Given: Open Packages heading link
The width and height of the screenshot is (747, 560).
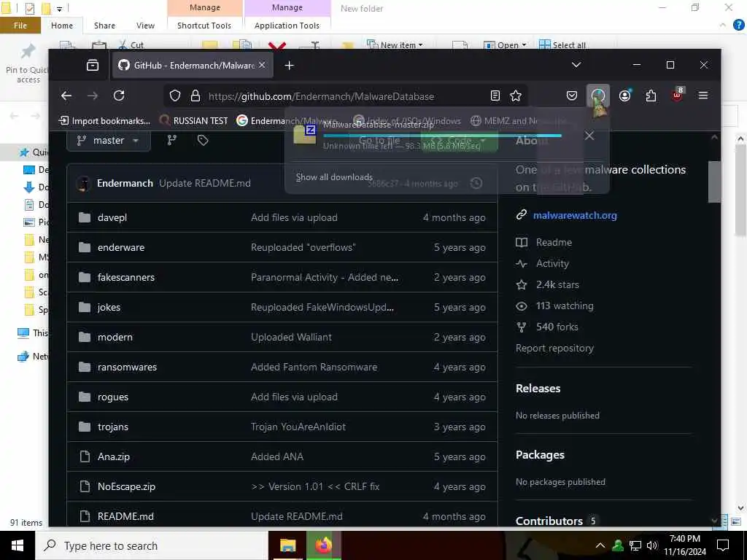Looking at the screenshot, I should tap(541, 455).
